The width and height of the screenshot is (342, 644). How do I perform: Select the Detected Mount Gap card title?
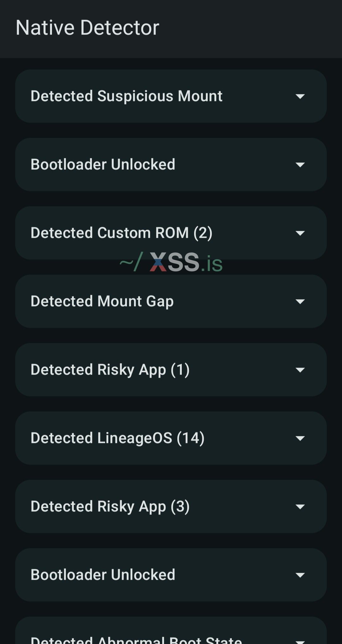[102, 301]
